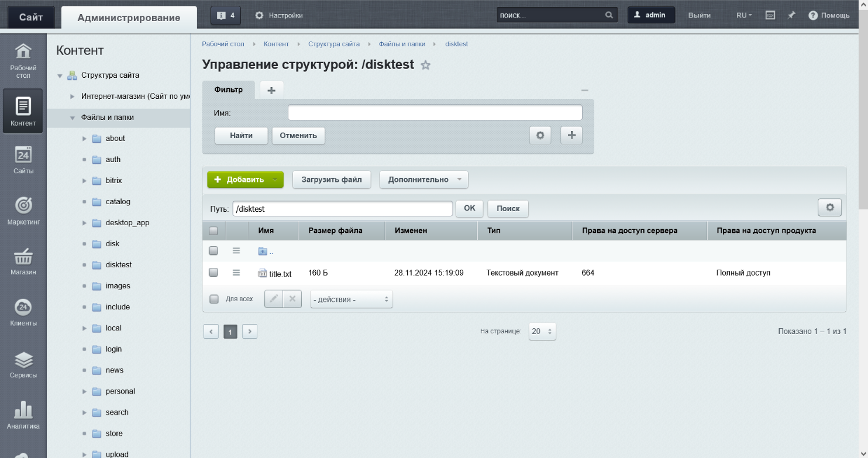Expand the Дополнительно dropdown button
Image resolution: width=868 pixels, height=458 pixels.
423,180
